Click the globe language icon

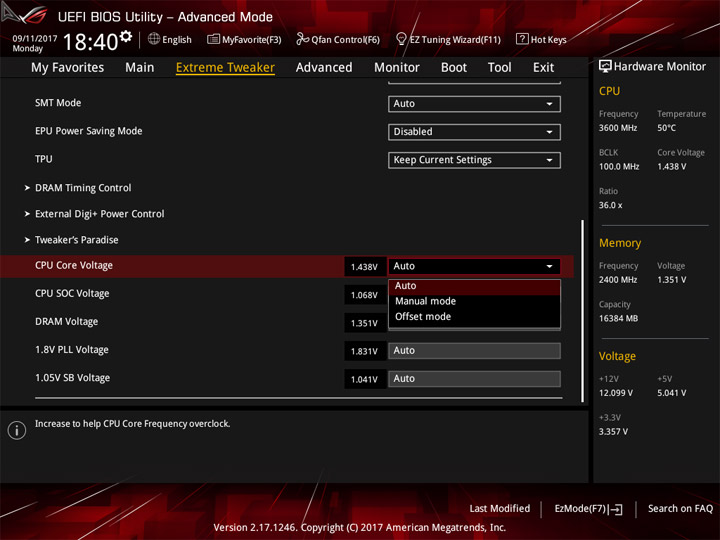point(154,39)
